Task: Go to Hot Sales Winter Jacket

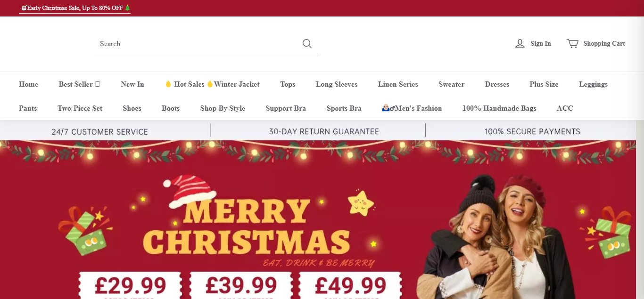Action: click(212, 84)
